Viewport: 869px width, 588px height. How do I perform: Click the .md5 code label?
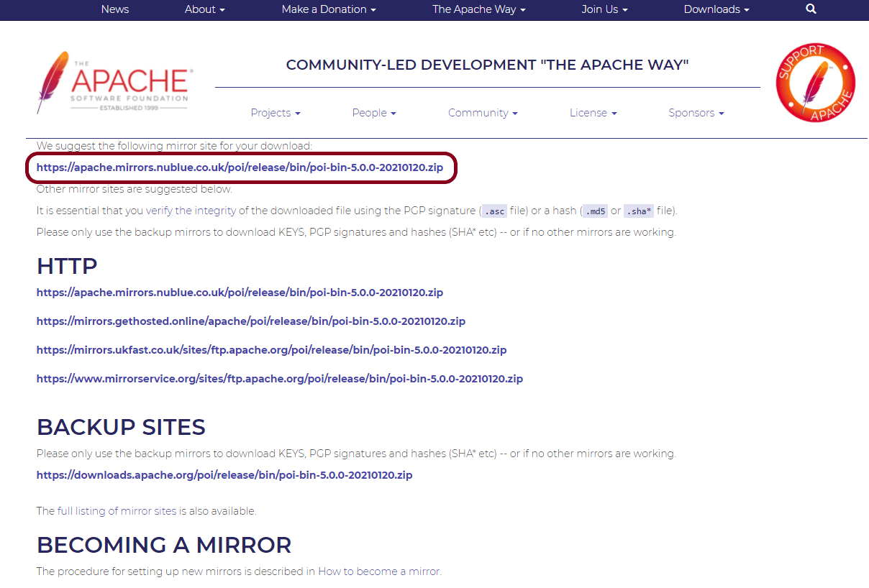594,211
